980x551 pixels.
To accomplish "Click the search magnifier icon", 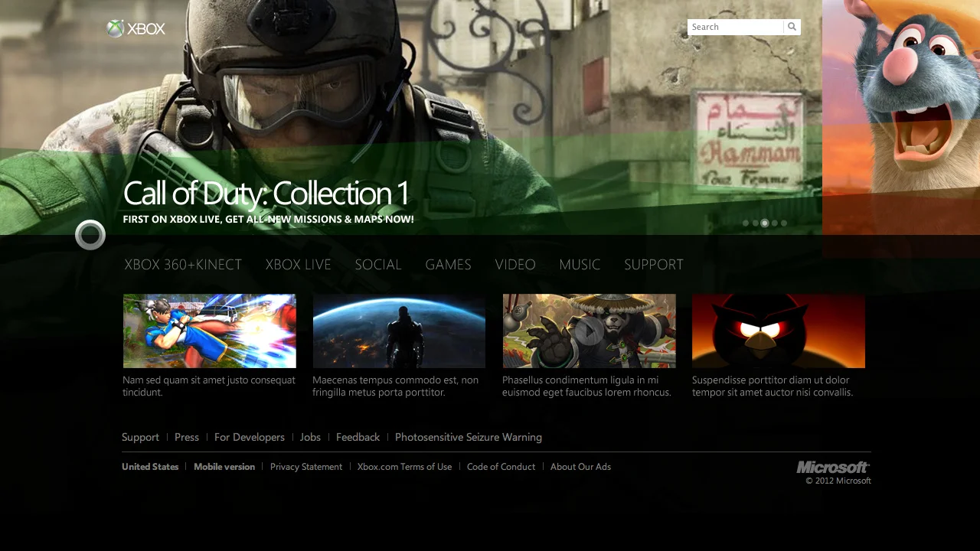I will (792, 27).
